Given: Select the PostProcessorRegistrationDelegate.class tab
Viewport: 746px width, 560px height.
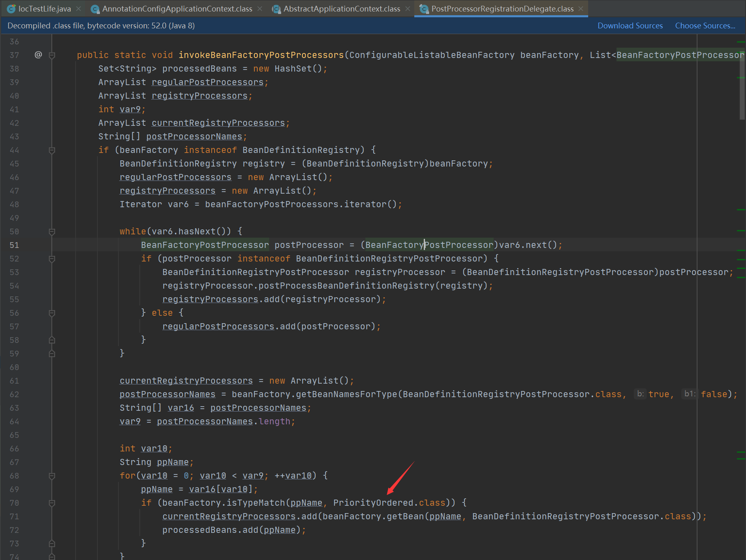Looking at the screenshot, I should [502, 9].
